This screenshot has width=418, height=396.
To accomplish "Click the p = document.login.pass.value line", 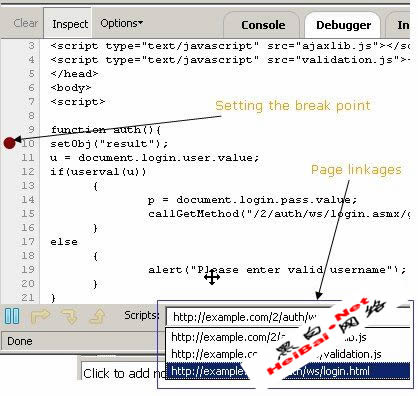I will tap(252, 200).
